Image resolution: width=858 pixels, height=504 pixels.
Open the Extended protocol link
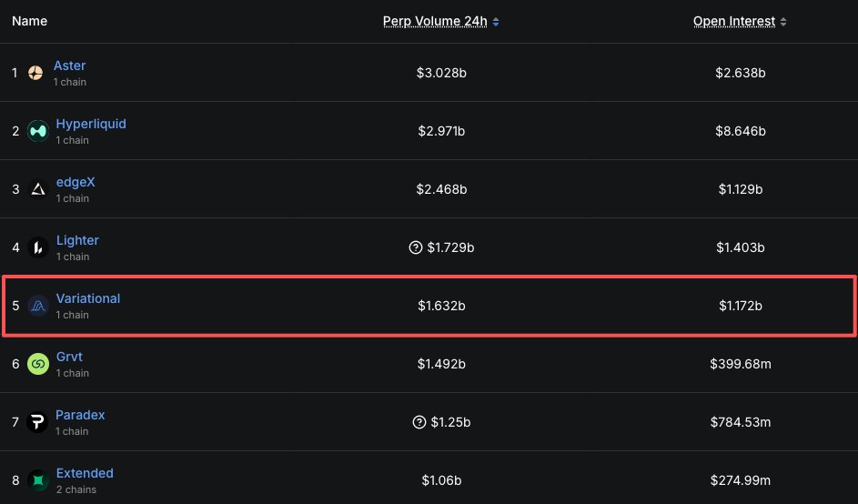[x=85, y=473]
